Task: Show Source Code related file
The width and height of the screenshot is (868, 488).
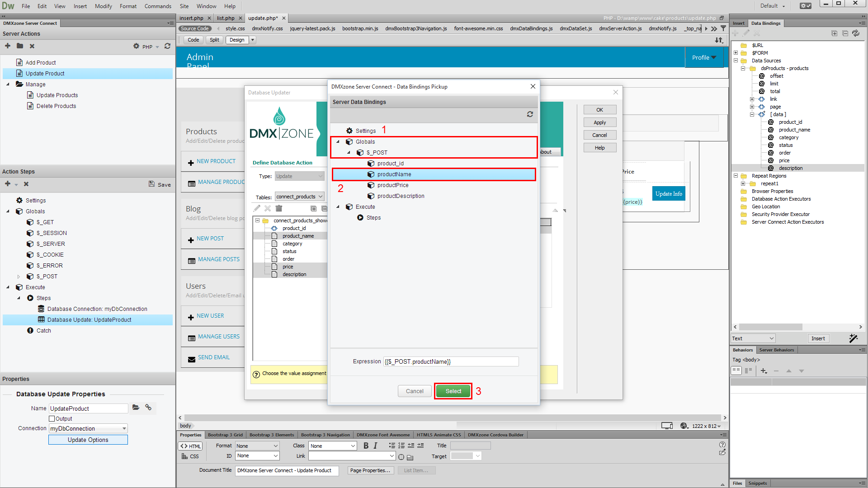Action: (195, 28)
